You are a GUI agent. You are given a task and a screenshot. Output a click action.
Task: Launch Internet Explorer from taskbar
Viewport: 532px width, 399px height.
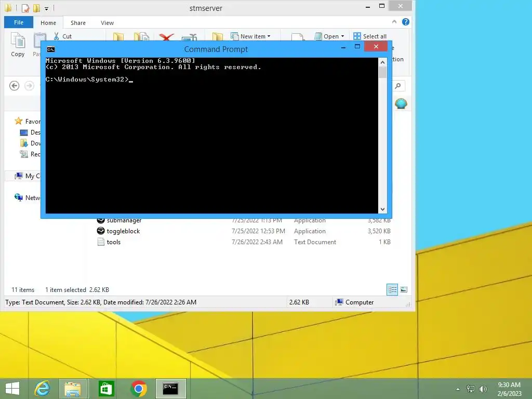[43, 389]
